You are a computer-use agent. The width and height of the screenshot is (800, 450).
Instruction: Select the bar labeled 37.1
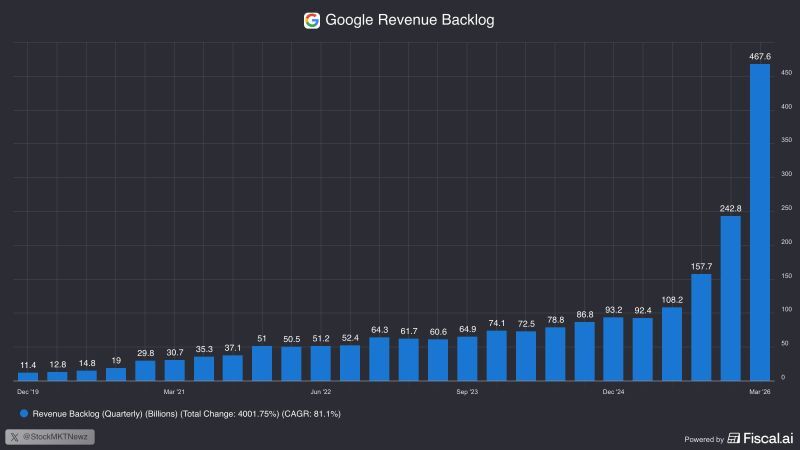click(x=233, y=368)
